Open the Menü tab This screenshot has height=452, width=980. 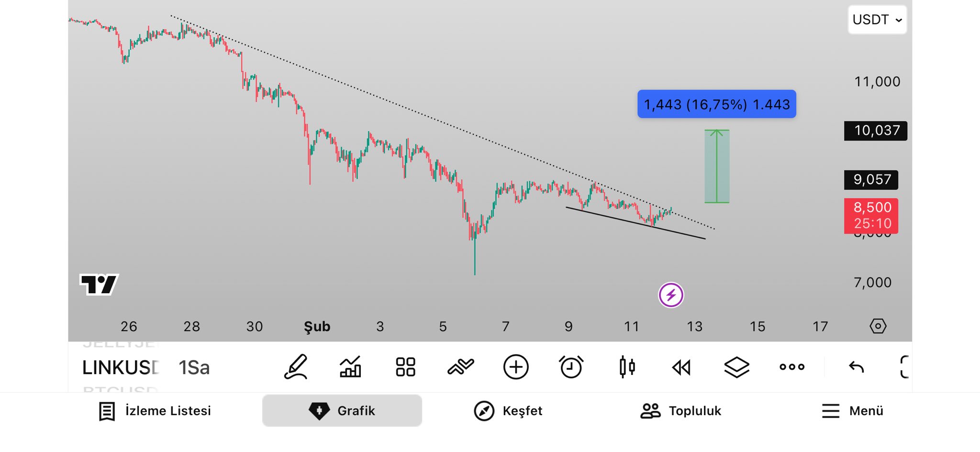coord(852,411)
